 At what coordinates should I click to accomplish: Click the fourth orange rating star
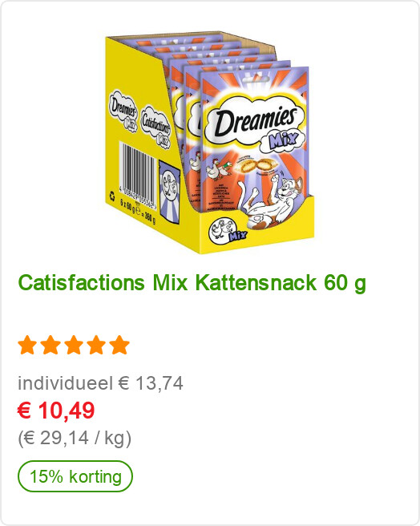pos(97,345)
